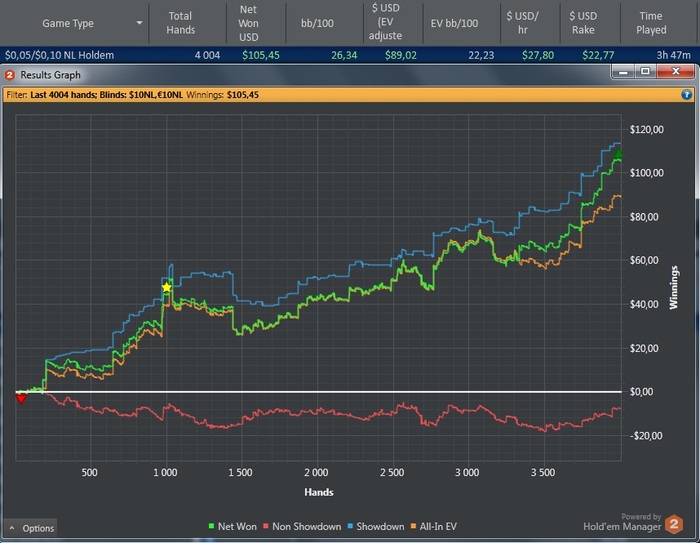Click the Hold'em Manager 2 logo

(674, 524)
